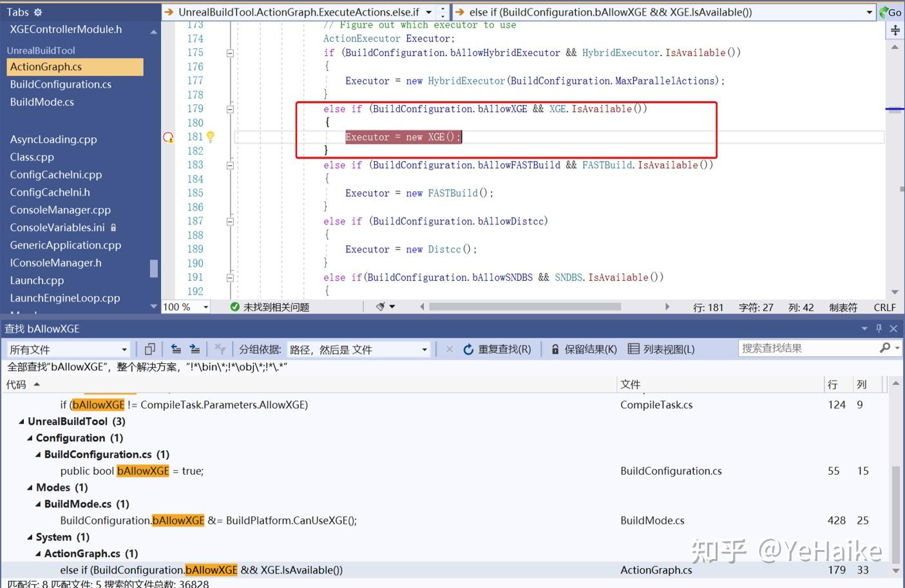The width and height of the screenshot is (905, 588).
Task: Open AsyncLoading.cpp tab
Action: [53, 139]
